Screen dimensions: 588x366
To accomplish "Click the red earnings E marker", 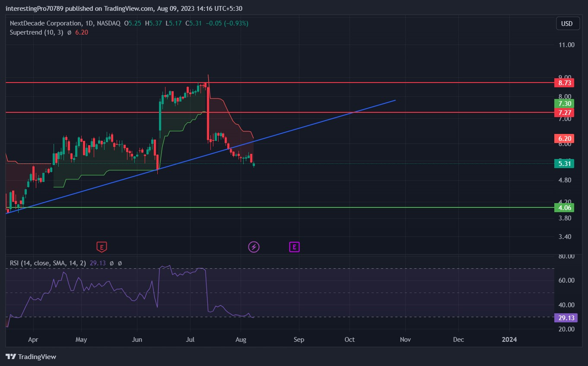I will click(x=101, y=247).
